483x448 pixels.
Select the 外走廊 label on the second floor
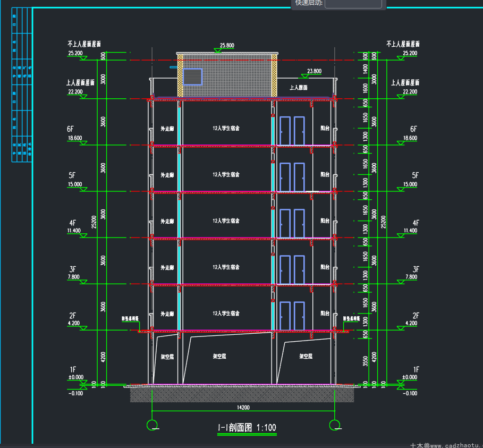pyautogui.click(x=167, y=314)
